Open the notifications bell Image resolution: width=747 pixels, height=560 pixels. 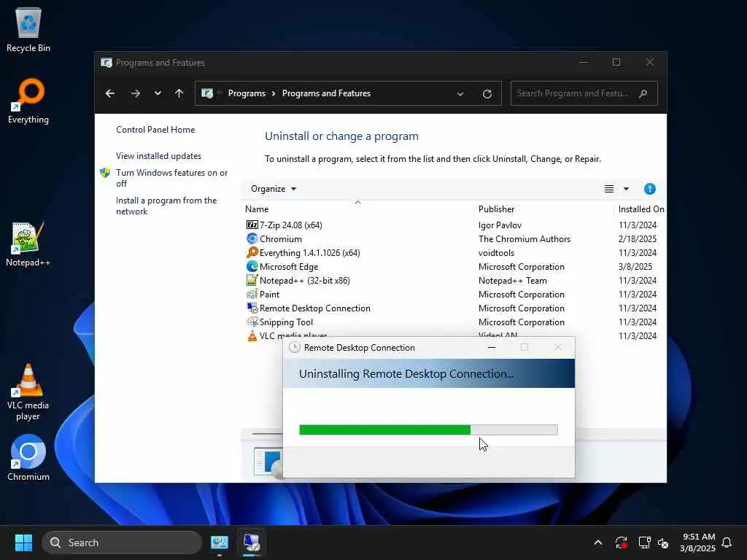tap(727, 542)
